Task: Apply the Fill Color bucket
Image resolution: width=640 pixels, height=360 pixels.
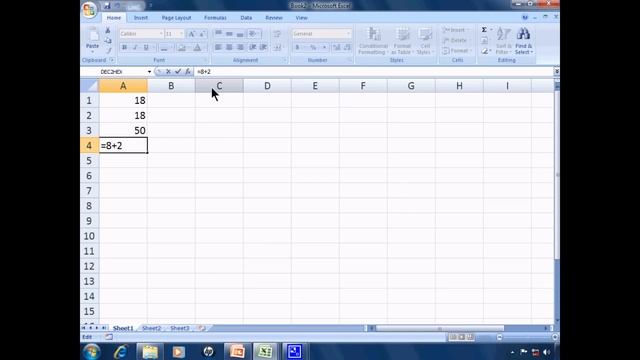Action: click(x=182, y=48)
